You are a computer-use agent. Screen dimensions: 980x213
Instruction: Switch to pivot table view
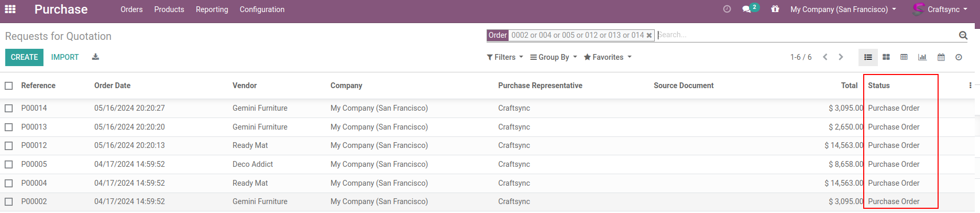[x=904, y=57]
